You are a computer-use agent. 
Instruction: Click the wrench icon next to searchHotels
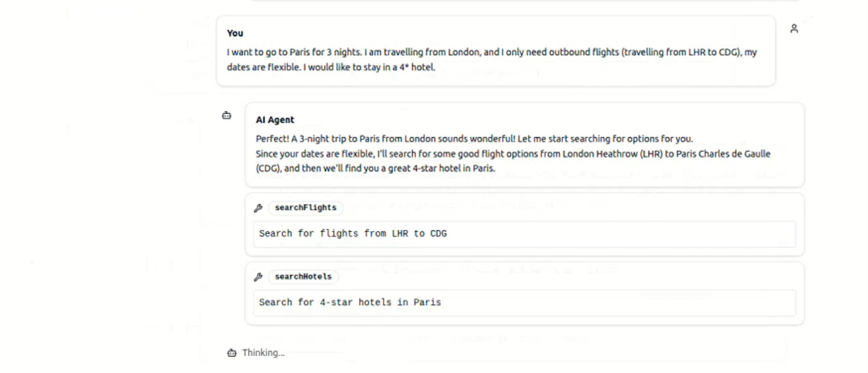pos(258,277)
